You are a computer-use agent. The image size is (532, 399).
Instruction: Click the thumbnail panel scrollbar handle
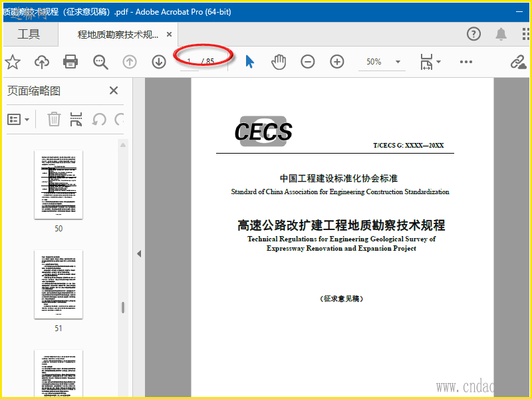click(x=123, y=307)
